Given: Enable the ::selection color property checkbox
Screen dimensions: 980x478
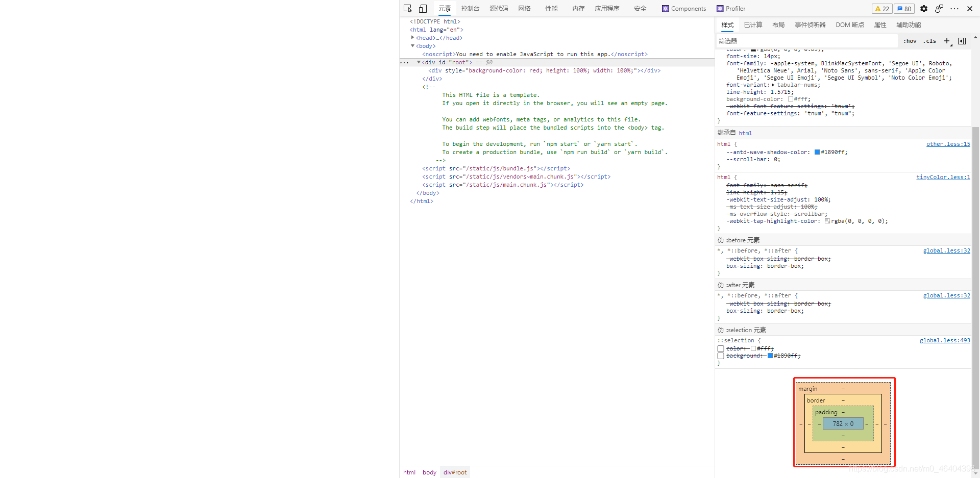Looking at the screenshot, I should pos(721,349).
